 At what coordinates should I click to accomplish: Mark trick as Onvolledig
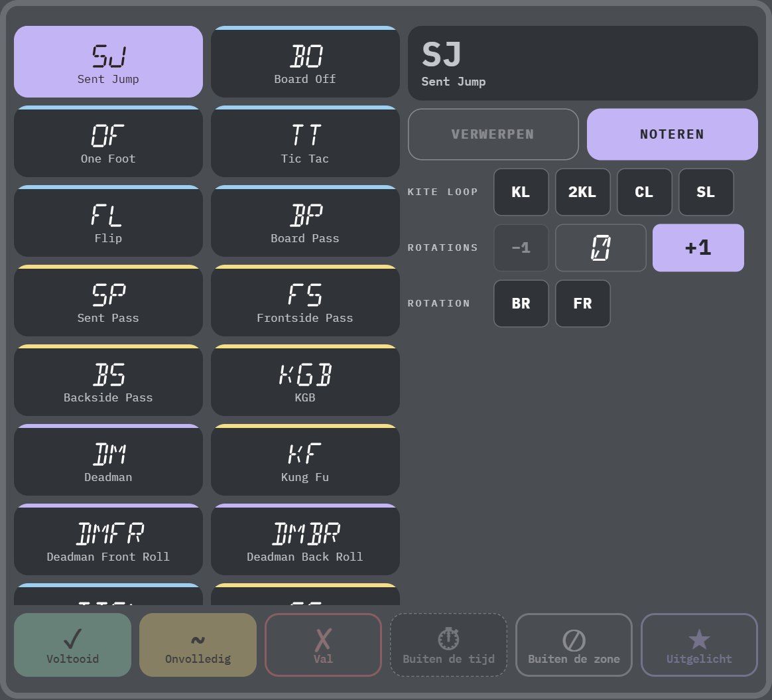point(198,645)
